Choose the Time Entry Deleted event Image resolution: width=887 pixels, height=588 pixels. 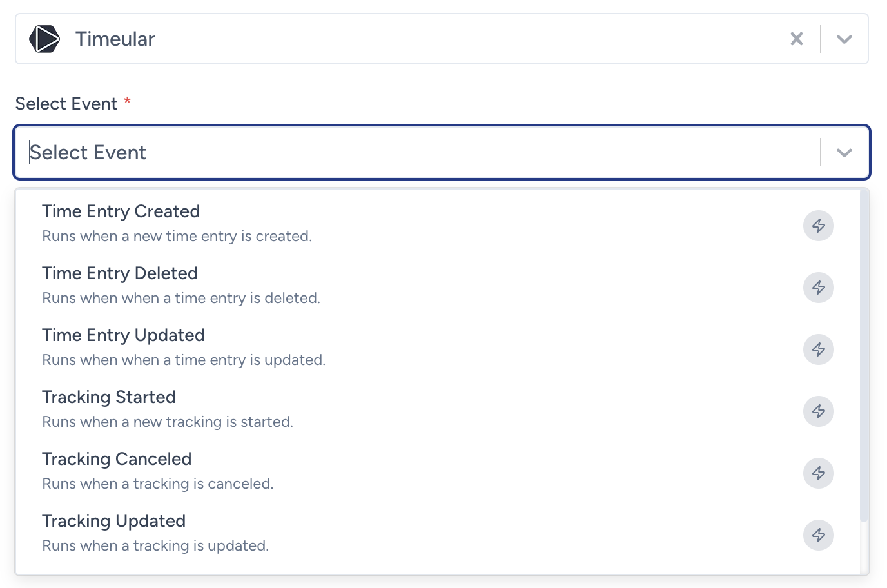tap(438, 285)
